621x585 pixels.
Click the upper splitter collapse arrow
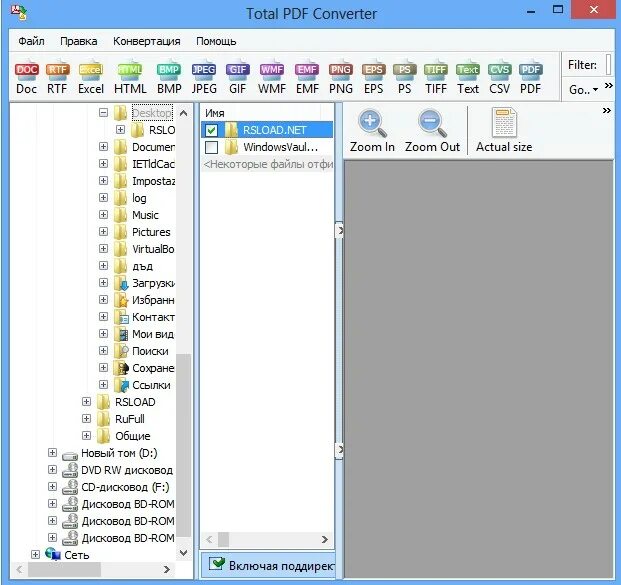click(x=339, y=230)
